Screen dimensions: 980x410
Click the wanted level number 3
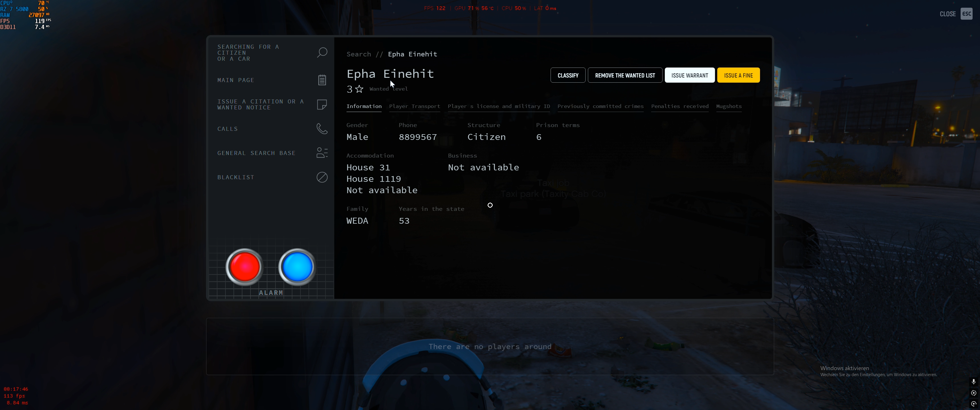click(x=349, y=89)
